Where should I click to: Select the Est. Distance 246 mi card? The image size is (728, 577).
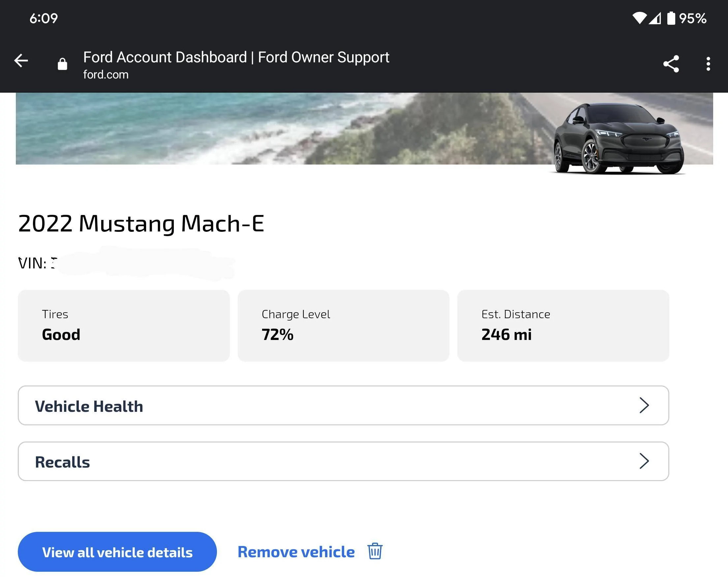(x=563, y=325)
